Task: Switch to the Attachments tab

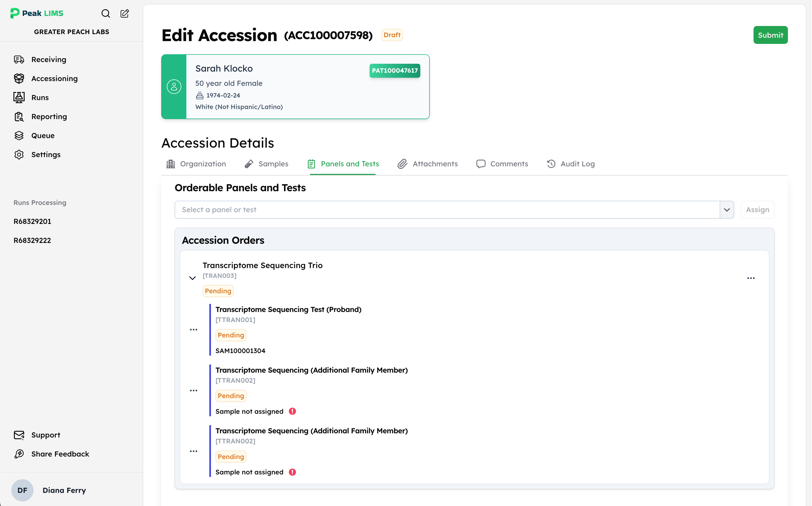Action: coord(428,164)
